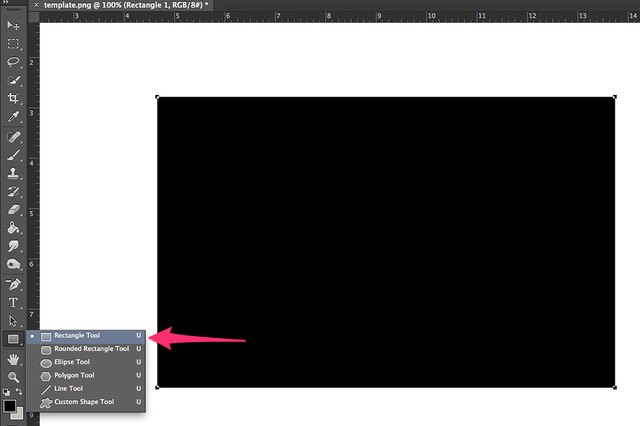Select the Move tool
The height and width of the screenshot is (426, 640).
[13, 25]
